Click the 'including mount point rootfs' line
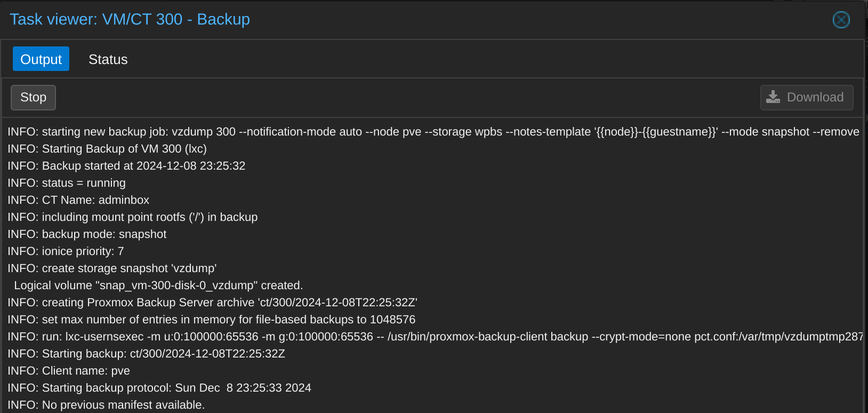 [133, 217]
